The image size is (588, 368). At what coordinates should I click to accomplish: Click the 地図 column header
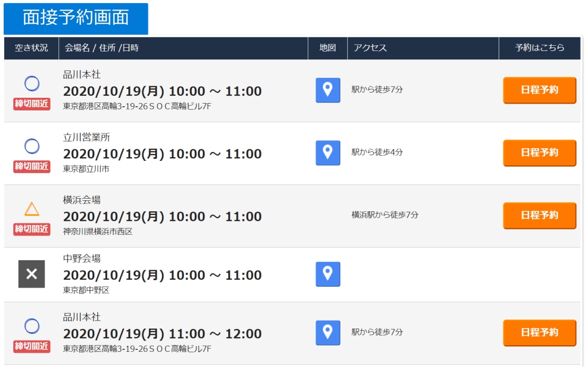[328, 48]
